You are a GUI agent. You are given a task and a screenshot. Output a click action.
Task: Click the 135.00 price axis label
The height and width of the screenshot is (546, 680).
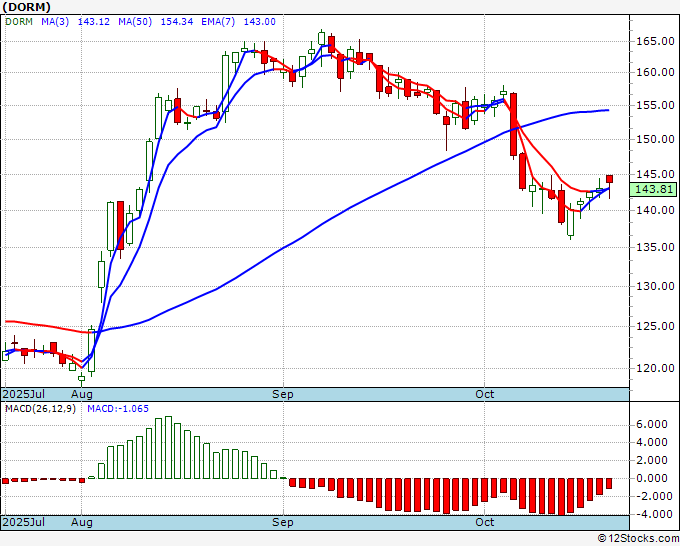pyautogui.click(x=655, y=247)
